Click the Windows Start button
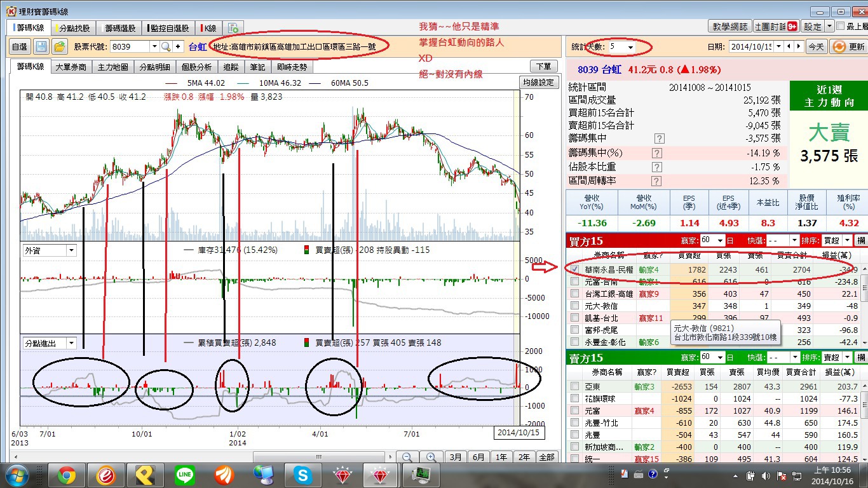 tap(17, 475)
